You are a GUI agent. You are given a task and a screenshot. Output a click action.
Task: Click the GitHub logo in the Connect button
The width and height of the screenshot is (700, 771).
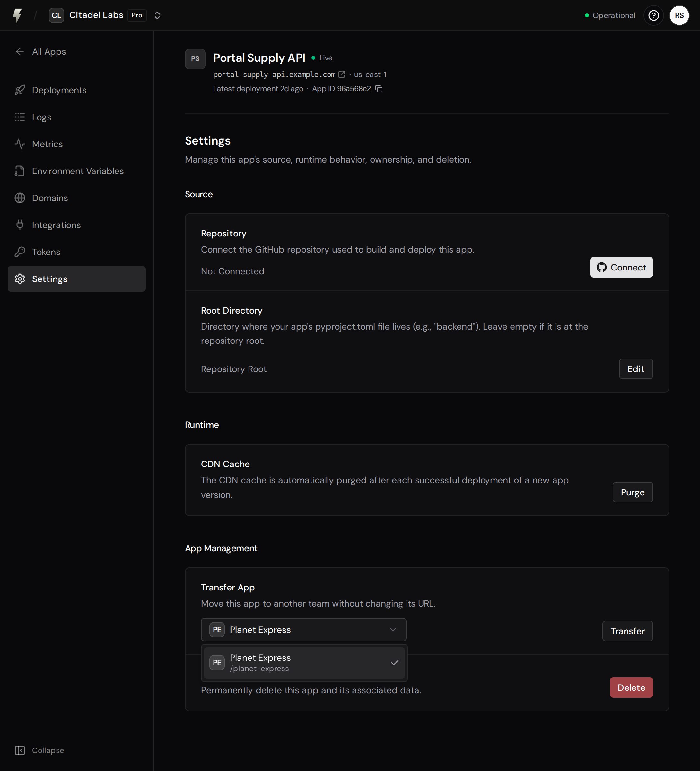[x=601, y=267]
